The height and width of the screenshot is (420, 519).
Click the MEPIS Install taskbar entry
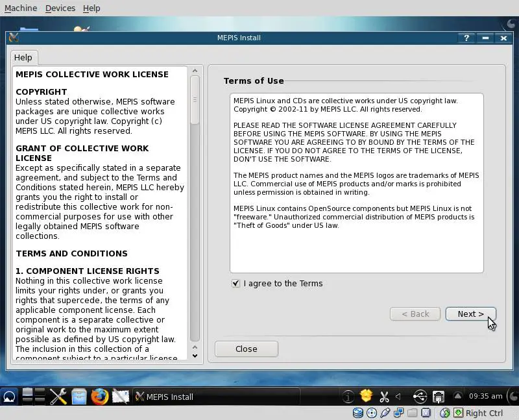tap(216, 397)
